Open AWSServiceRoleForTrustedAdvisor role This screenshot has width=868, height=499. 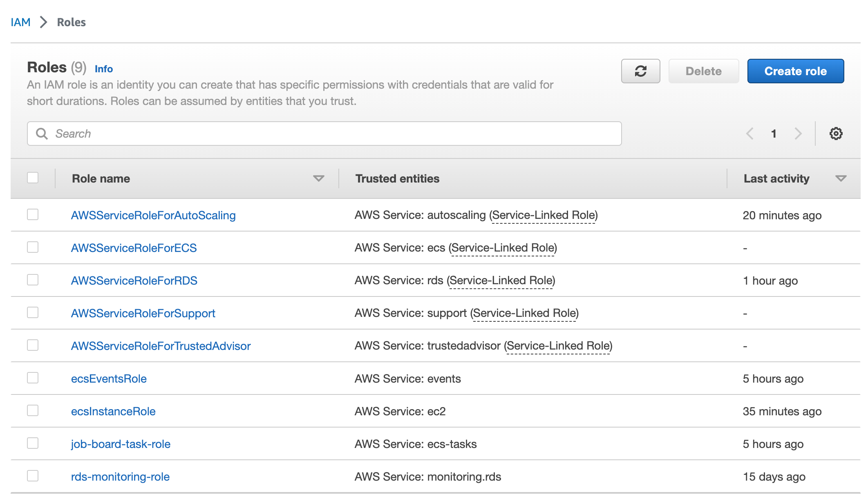point(161,346)
